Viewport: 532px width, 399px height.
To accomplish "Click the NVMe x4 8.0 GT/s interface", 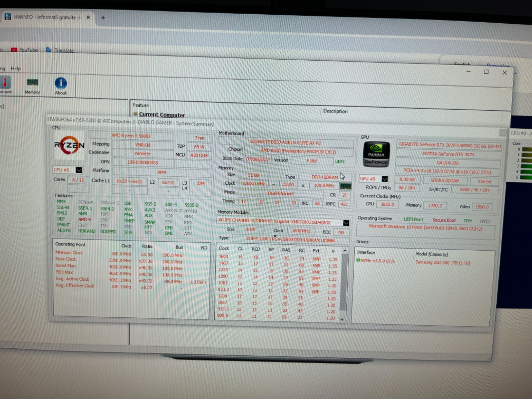I will (378, 261).
